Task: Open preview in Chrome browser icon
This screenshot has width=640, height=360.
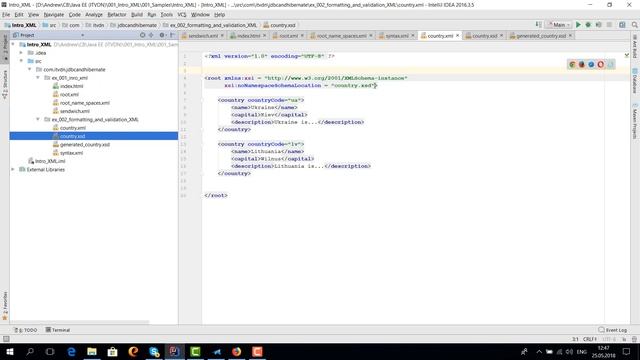Action: [x=572, y=64]
